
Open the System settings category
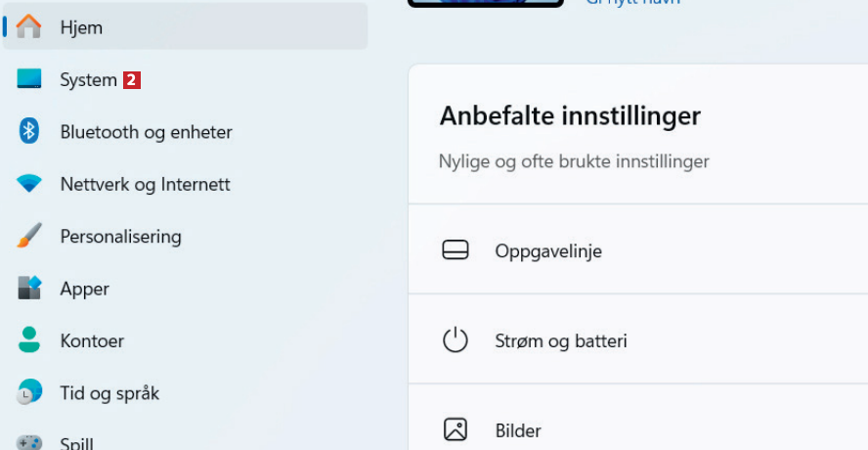(x=88, y=80)
